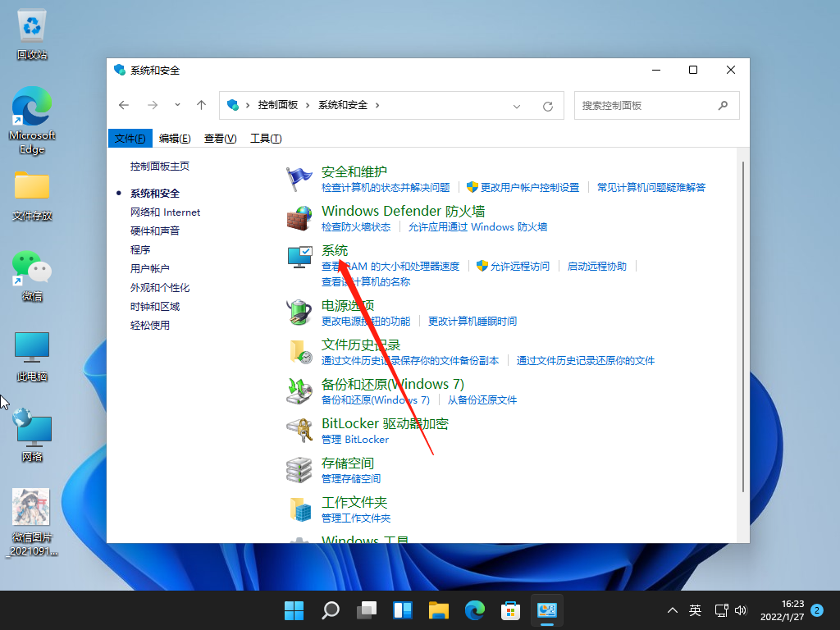840x630 pixels.
Task: Open 安全和维护 via its flag icon
Action: click(299, 177)
